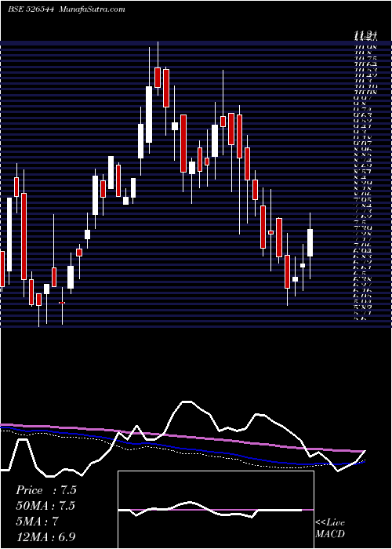Click the 'BSE 526544' ticker label
This screenshot has height=549, width=392.
(x=31, y=9)
